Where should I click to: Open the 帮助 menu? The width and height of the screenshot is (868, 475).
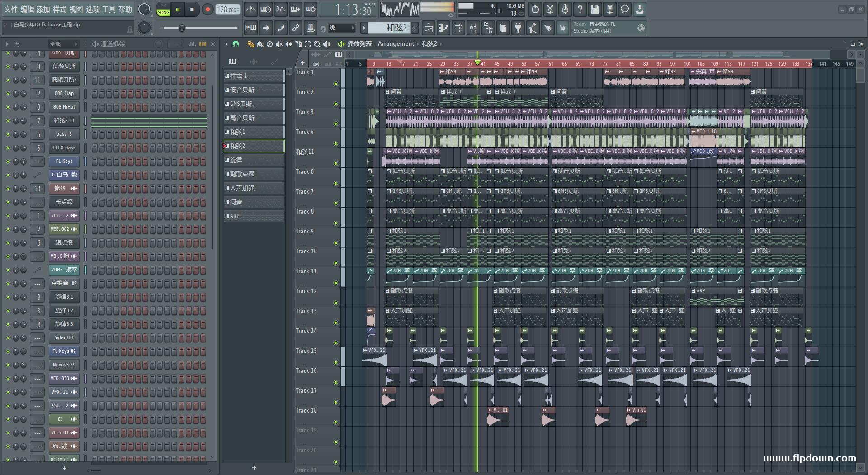click(125, 9)
